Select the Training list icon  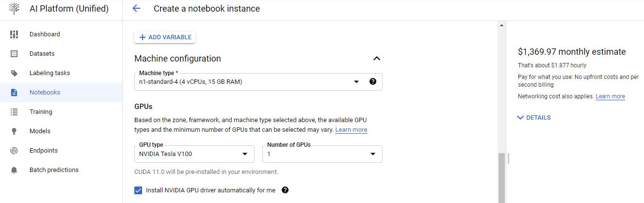tap(14, 112)
